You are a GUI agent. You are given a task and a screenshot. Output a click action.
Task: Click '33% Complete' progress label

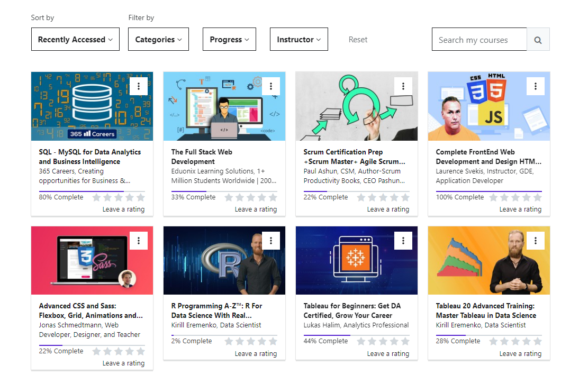(194, 197)
